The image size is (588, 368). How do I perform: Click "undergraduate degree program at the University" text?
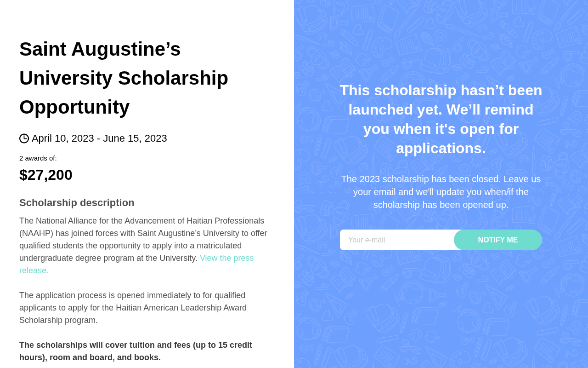point(108,258)
